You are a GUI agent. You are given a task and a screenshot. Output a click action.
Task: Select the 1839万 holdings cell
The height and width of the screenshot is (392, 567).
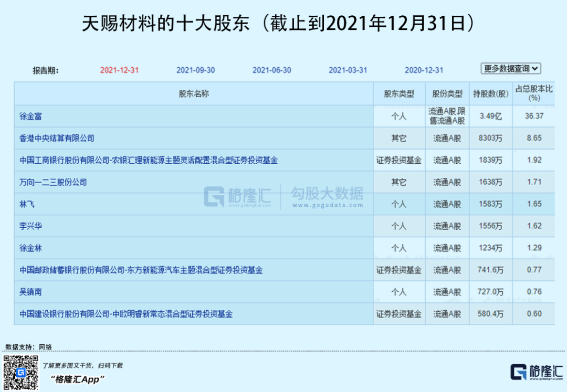pos(491,161)
